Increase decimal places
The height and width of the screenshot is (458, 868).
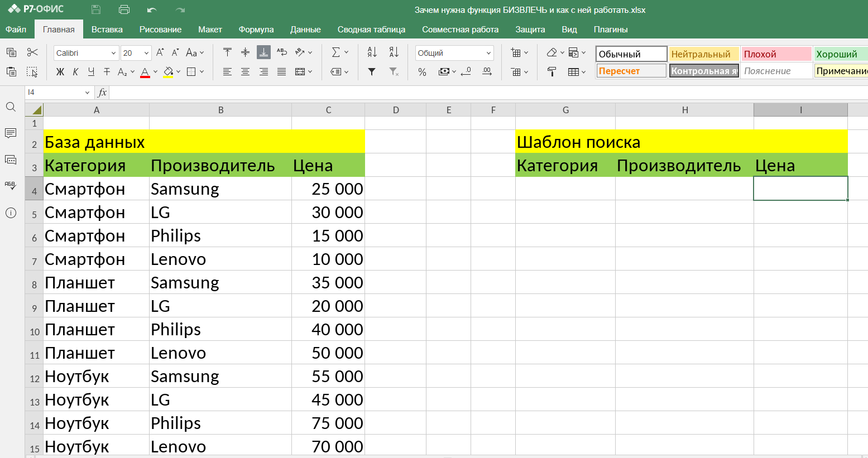click(x=487, y=71)
